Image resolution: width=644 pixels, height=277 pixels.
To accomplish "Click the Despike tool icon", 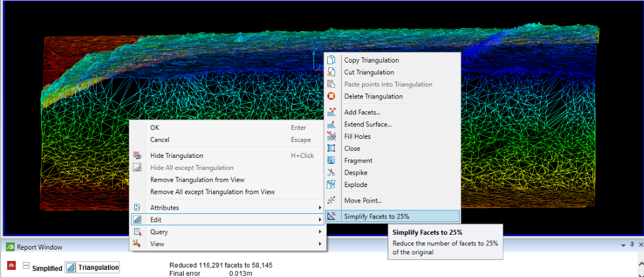I will pos(332,172).
